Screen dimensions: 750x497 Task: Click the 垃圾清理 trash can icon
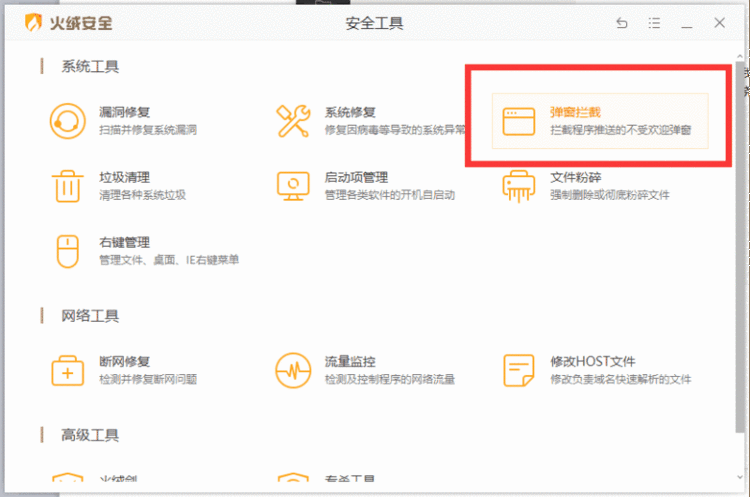(68, 185)
